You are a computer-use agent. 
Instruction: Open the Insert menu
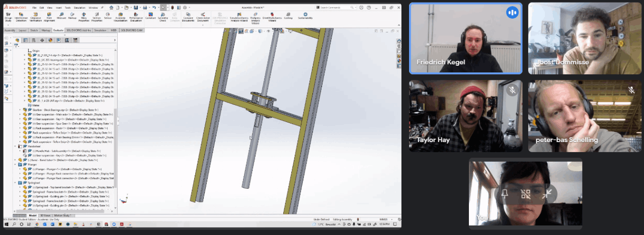point(58,8)
